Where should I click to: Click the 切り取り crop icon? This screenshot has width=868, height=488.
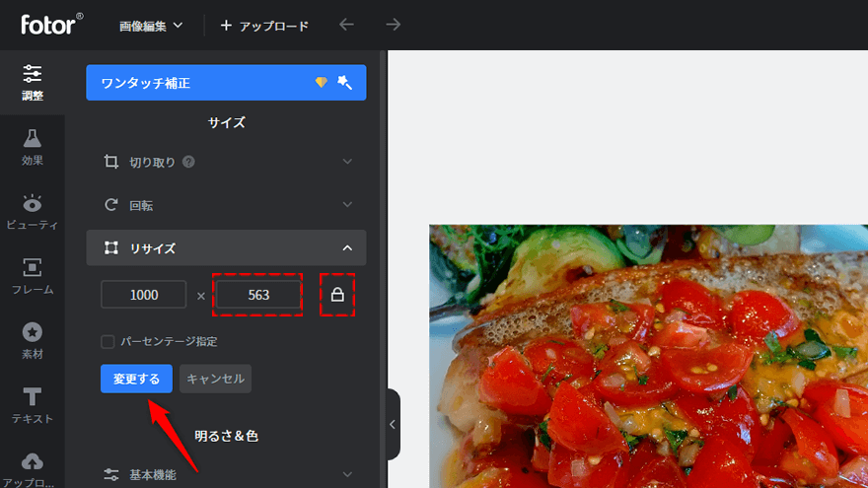pos(111,162)
